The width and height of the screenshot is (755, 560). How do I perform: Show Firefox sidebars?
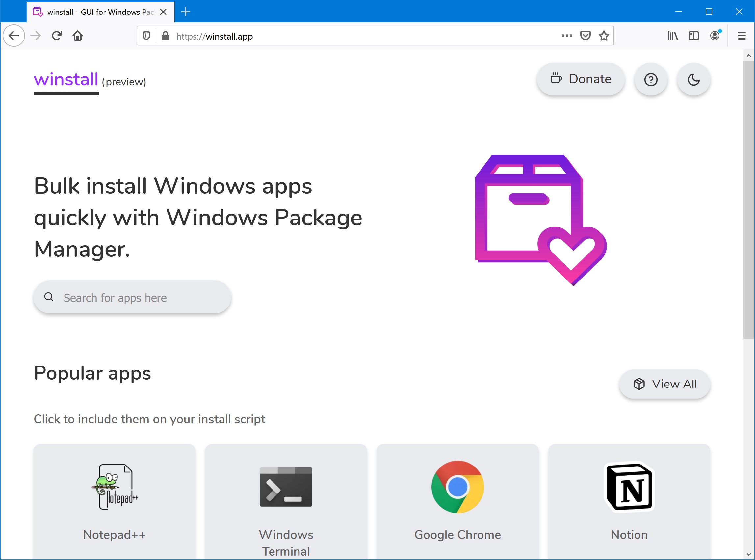point(694,36)
